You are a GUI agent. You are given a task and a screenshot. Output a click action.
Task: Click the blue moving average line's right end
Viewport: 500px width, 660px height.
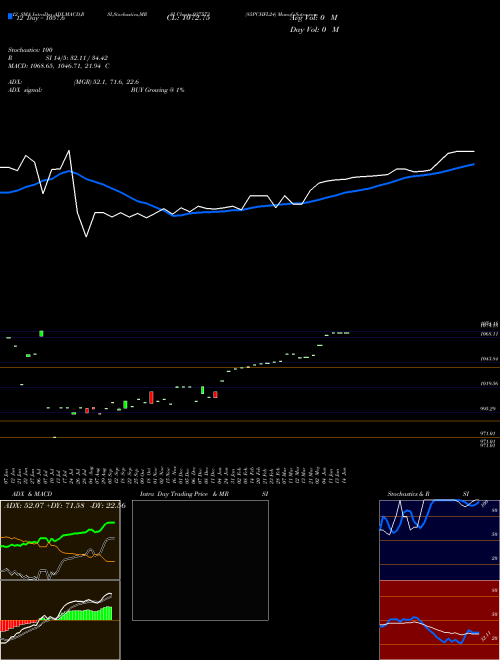point(474,164)
